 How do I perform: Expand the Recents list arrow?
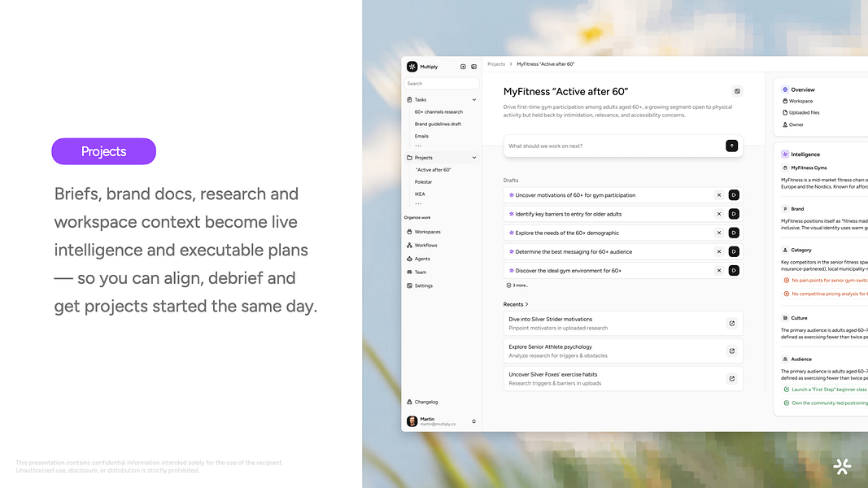(526, 304)
